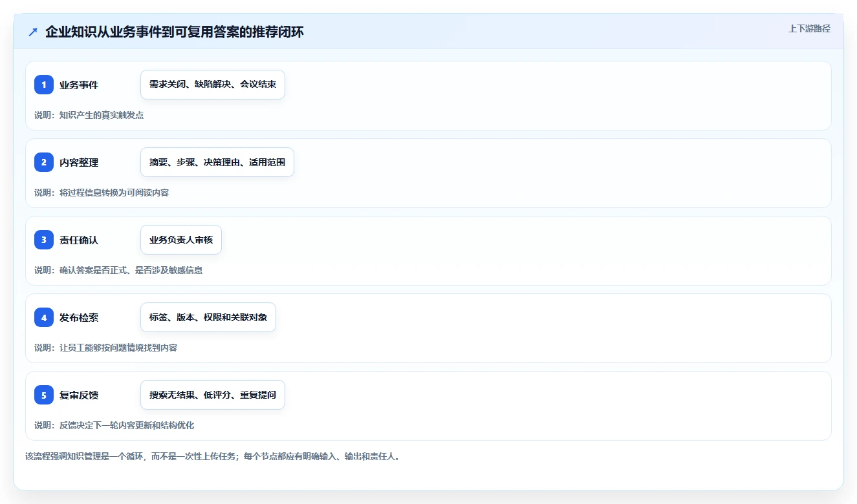The width and height of the screenshot is (857, 504).
Task: Click the arrow icon beside the flow title
Action: point(33,32)
